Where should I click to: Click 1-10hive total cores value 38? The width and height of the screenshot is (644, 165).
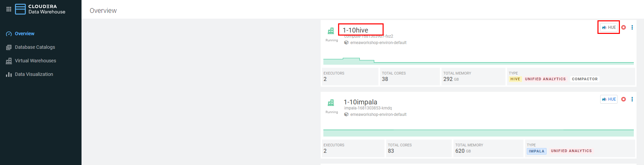(385, 79)
